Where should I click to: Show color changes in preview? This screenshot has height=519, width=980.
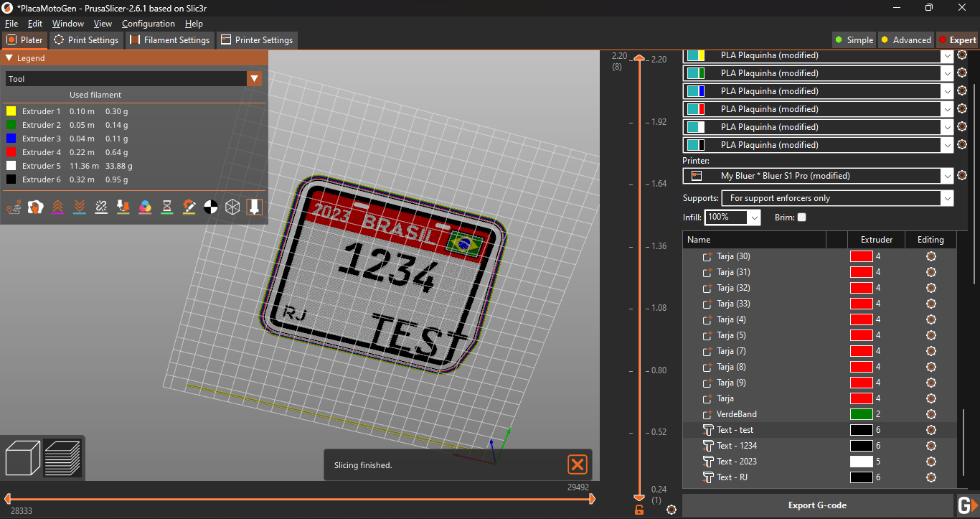coord(145,207)
